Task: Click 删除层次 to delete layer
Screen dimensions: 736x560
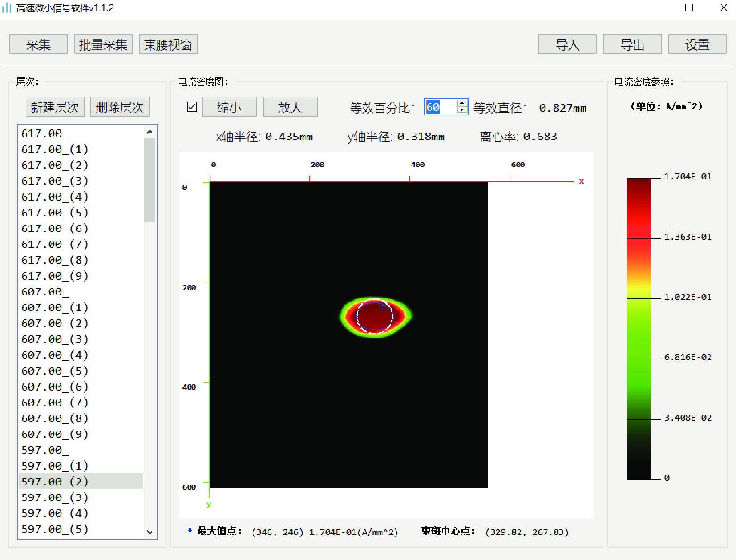Action: [120, 107]
